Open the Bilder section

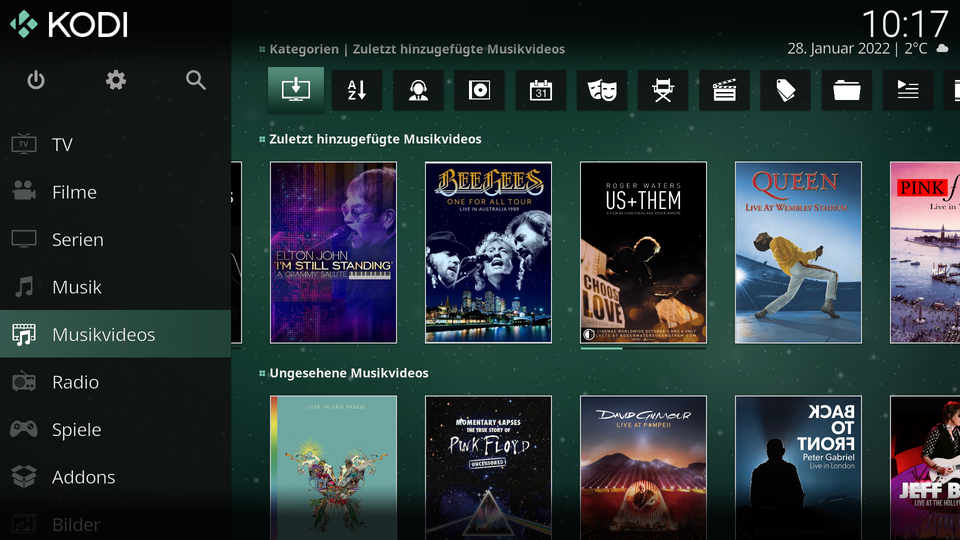tap(115, 523)
